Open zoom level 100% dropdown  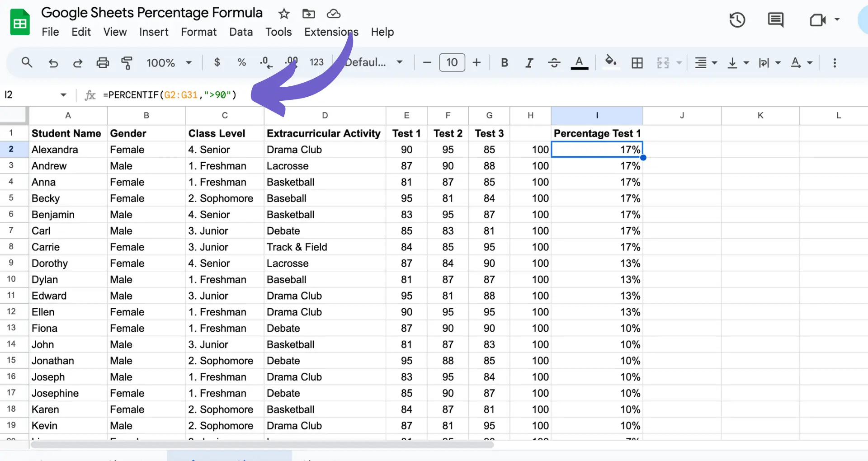(169, 63)
